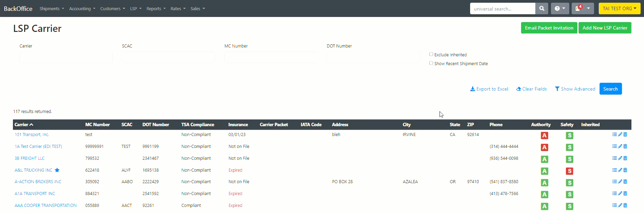Click the Carrier filter input field

pyautogui.click(x=66, y=57)
